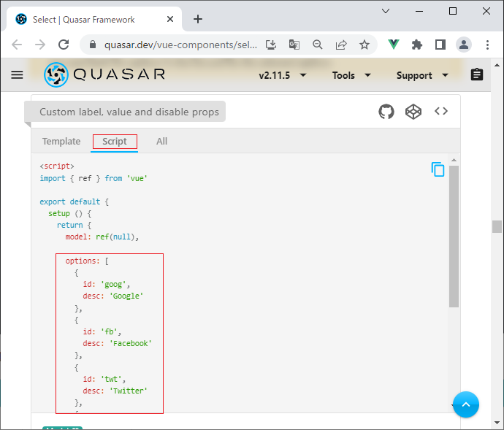
Task: Click the 'import { ref } from' code line
Action: click(x=93, y=178)
